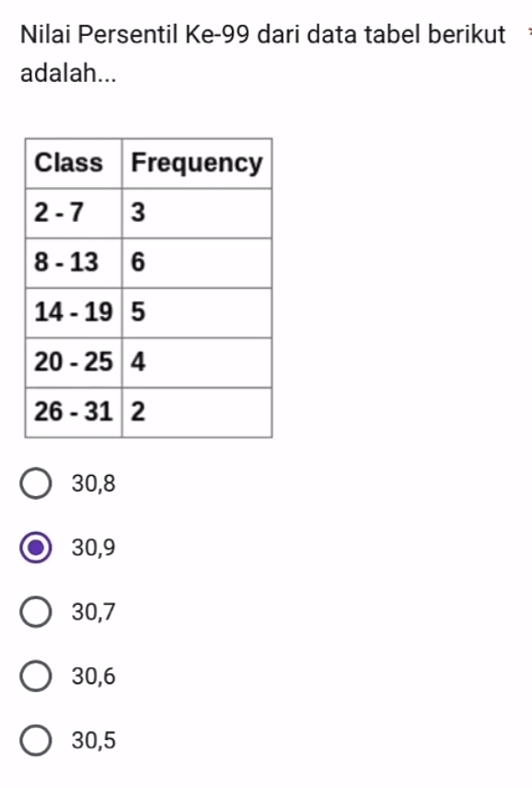Click the red required asterisk
532x788 pixels.
click(529, 31)
